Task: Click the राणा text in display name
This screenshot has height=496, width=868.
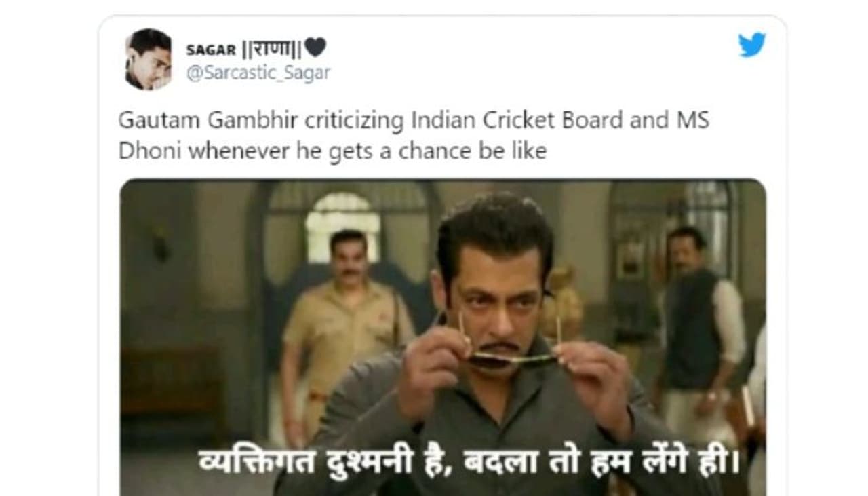Action: click(272, 49)
